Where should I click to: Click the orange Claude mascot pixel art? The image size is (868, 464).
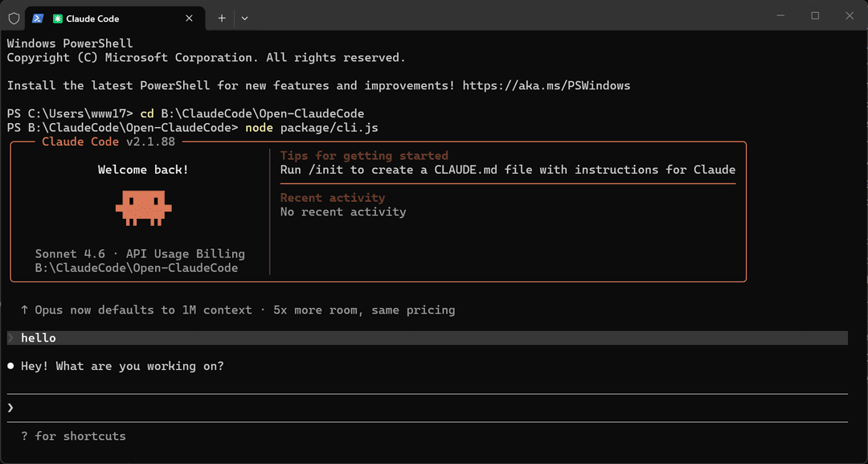point(143,208)
